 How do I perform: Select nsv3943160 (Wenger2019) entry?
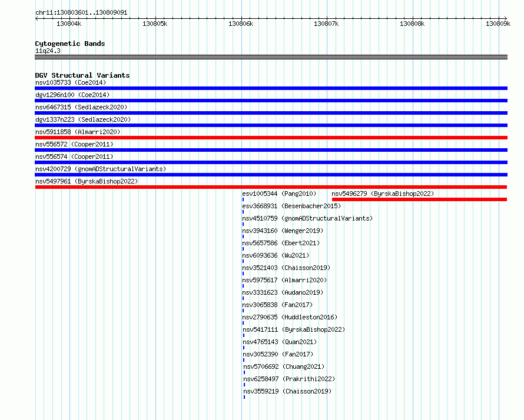coord(283,231)
